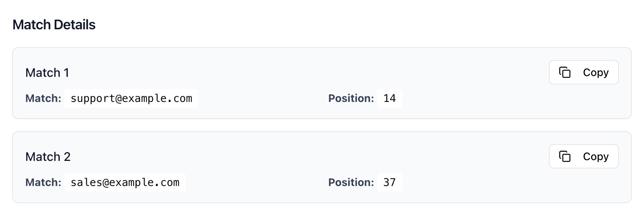The width and height of the screenshot is (644, 213).
Task: Click the position value 37
Action: (389, 183)
